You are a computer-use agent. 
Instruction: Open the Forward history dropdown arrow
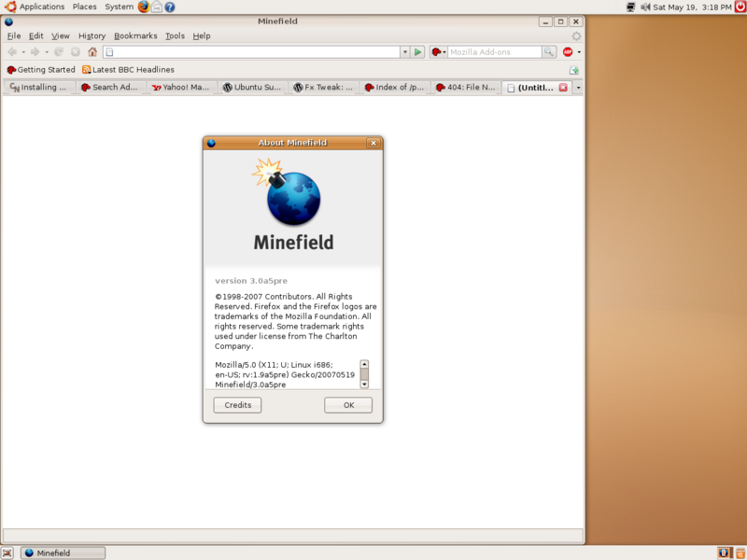pyautogui.click(x=47, y=52)
